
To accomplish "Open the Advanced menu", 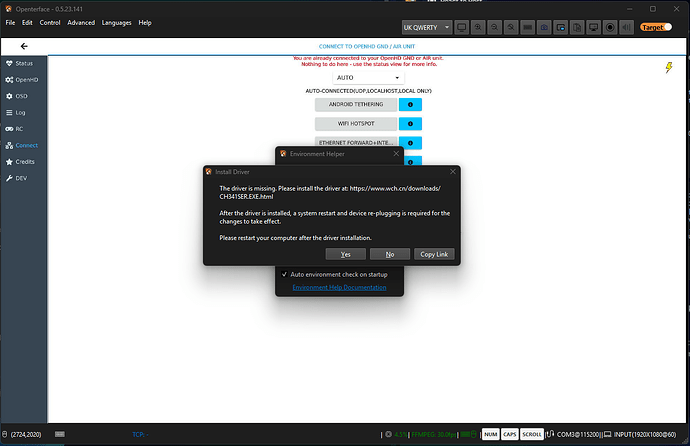I will 81,22.
